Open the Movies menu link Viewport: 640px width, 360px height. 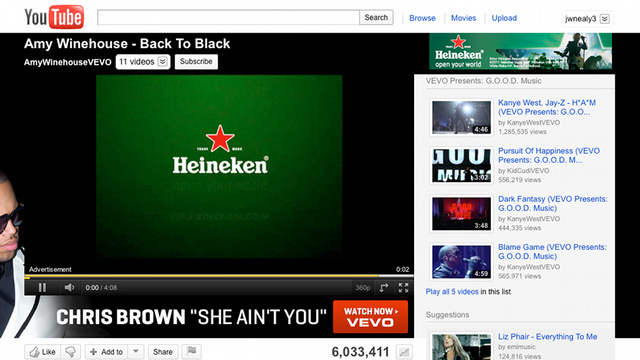point(463,18)
